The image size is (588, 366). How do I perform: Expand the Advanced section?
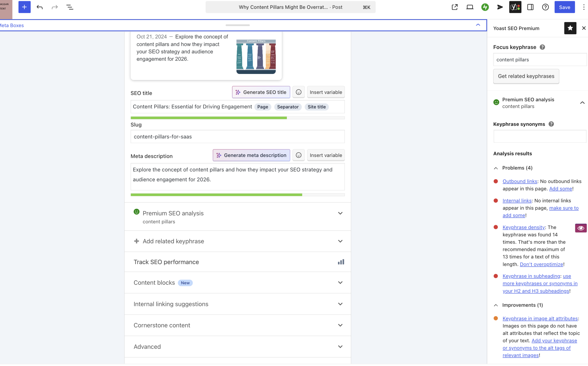pos(340,346)
